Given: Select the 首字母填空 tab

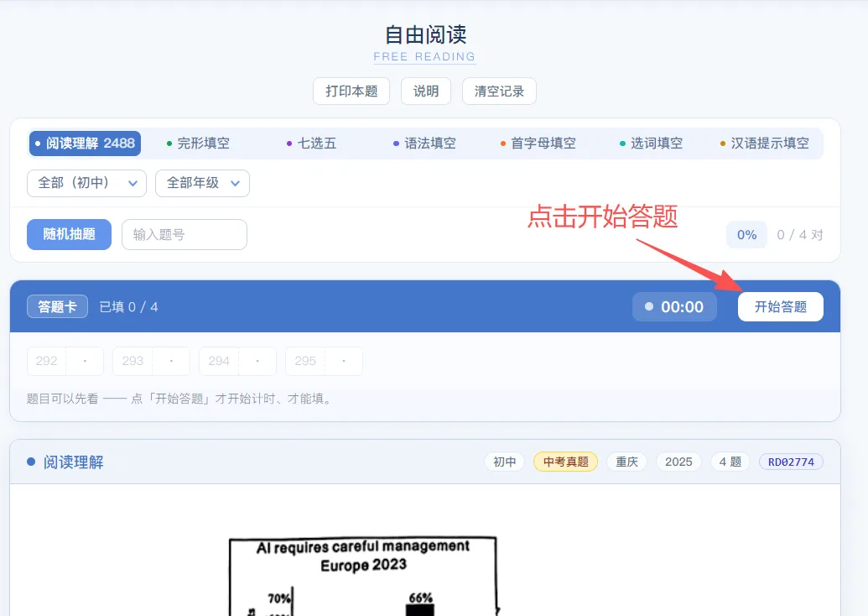Looking at the screenshot, I should (x=538, y=144).
